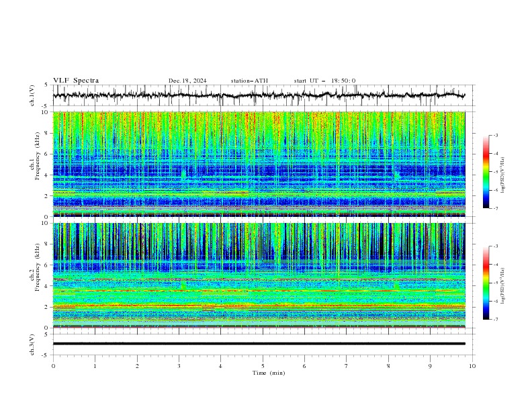Viewport: 532px width, 411px height.
Task: Click the lower colorbar's log(PSD) label
Action: (502, 285)
